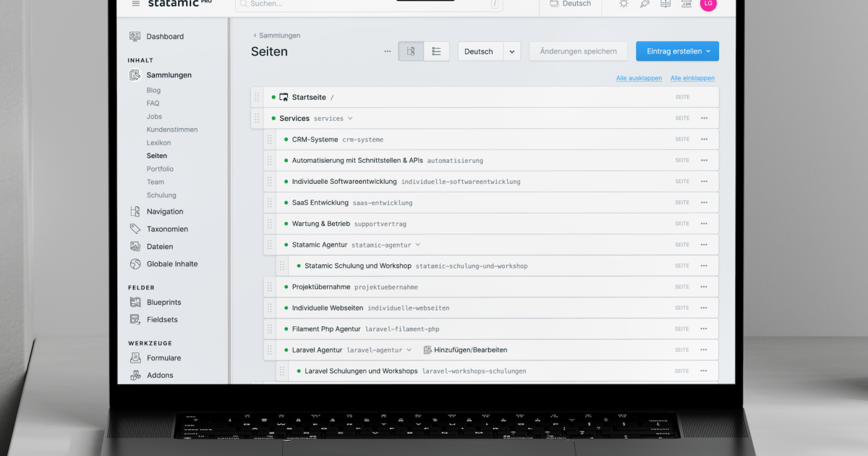Collapse the Services row chevron

(x=350, y=119)
